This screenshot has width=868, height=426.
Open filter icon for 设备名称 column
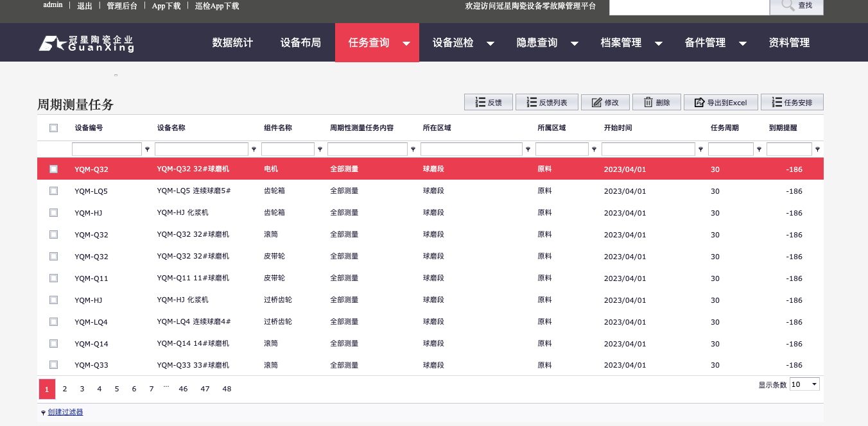254,149
